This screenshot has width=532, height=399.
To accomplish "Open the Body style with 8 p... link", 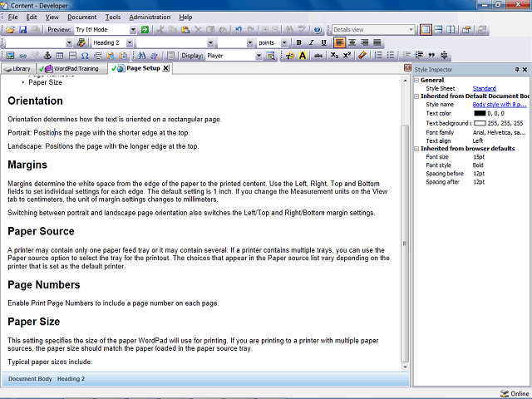I will point(500,105).
